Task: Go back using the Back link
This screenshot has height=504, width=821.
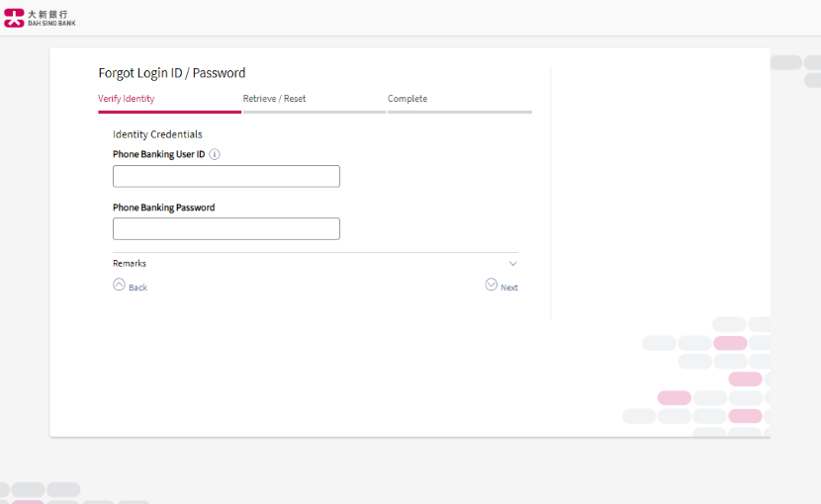Action: [138, 288]
